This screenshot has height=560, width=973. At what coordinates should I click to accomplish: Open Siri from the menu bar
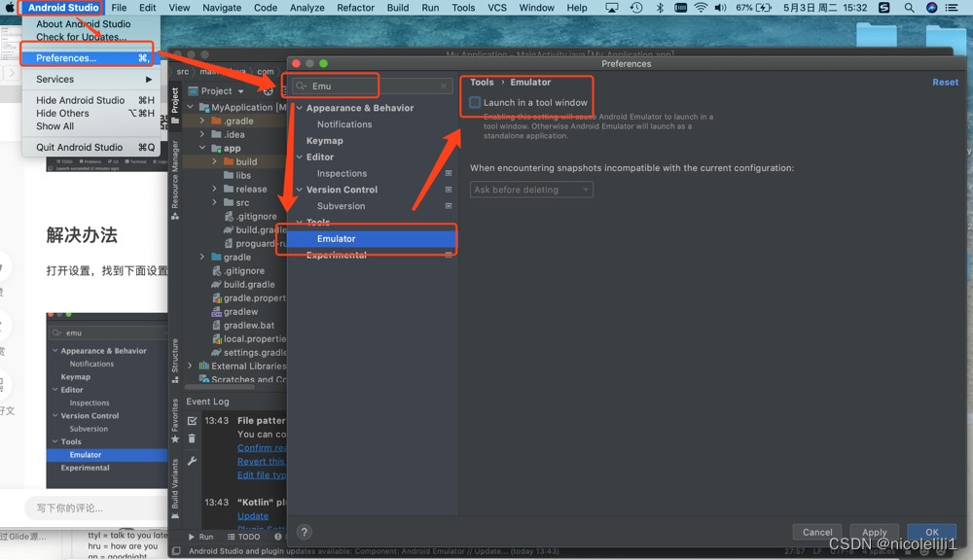(x=931, y=8)
